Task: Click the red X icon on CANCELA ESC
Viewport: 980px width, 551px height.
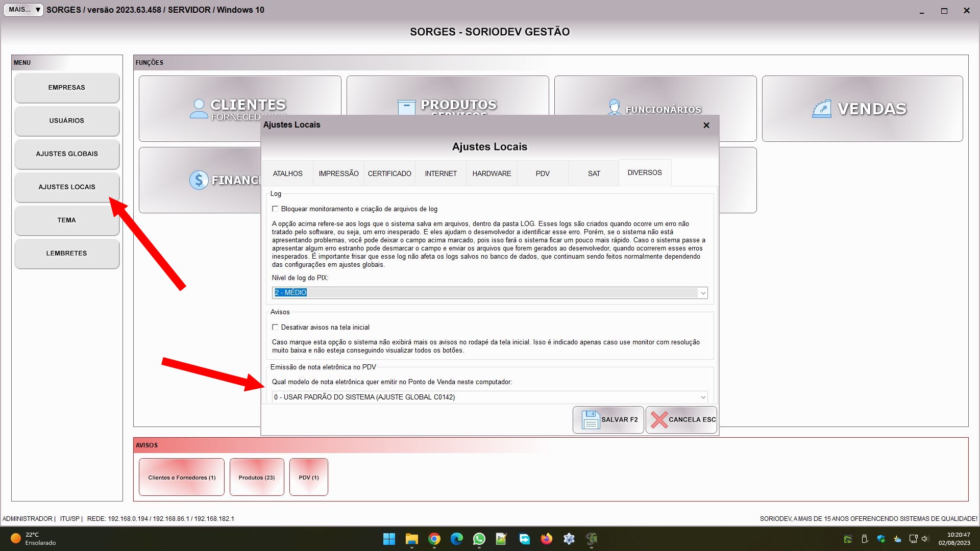Action: click(659, 420)
